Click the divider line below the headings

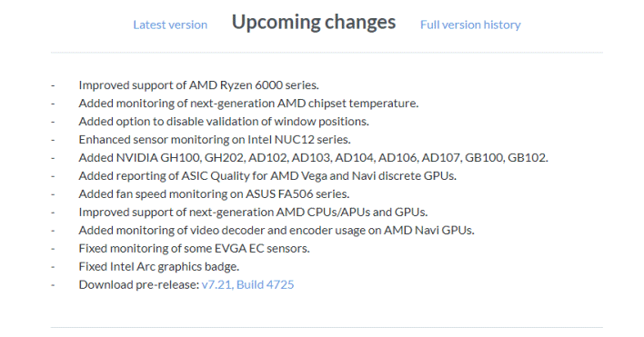327,53
